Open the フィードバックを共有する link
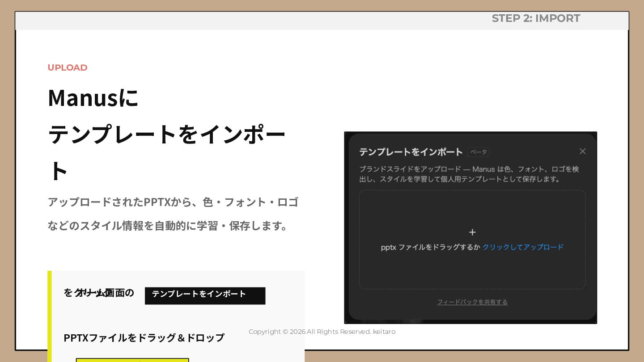Screen dimensions: 644x362 (472, 302)
